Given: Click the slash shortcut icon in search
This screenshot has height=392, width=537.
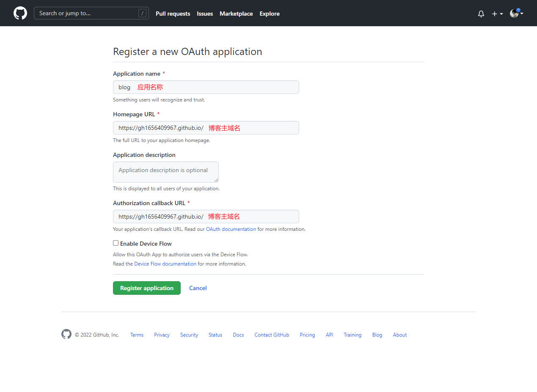Looking at the screenshot, I should click(x=142, y=13).
